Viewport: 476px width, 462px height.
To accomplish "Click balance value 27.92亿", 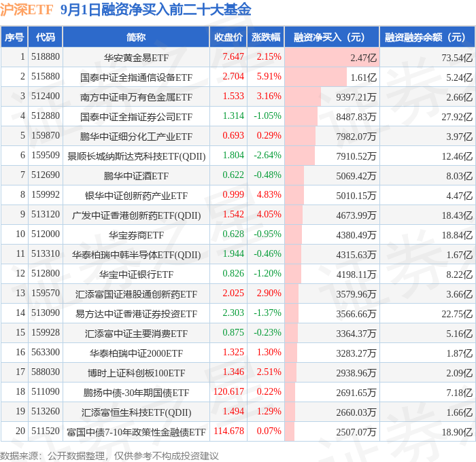I will click(457, 116).
